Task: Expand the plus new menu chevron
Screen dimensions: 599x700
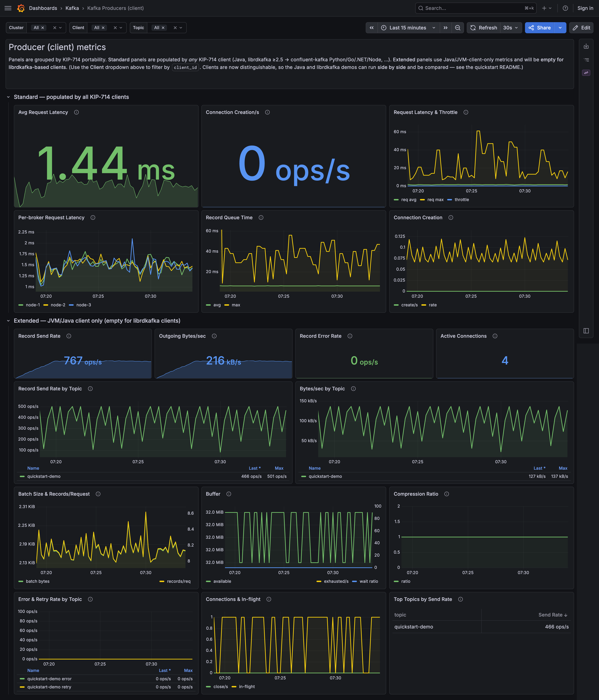Action: (550, 8)
